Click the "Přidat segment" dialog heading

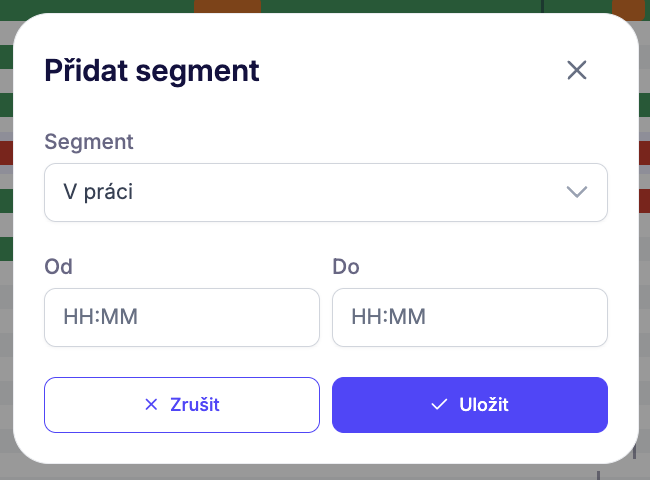pos(152,71)
